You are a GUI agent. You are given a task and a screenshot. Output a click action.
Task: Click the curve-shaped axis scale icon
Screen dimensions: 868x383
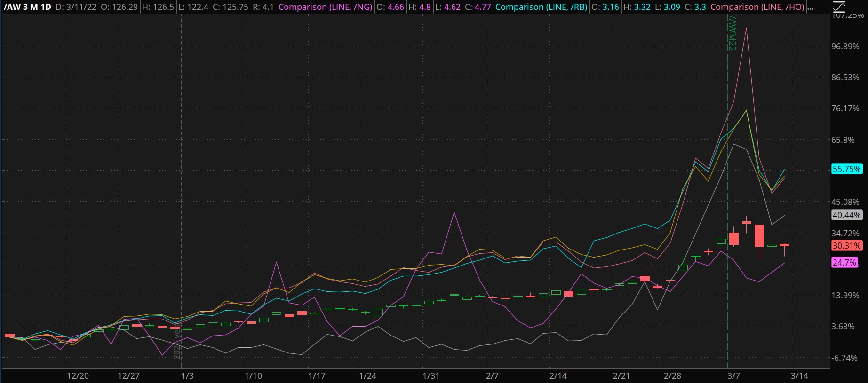pyautogui.click(x=839, y=6)
